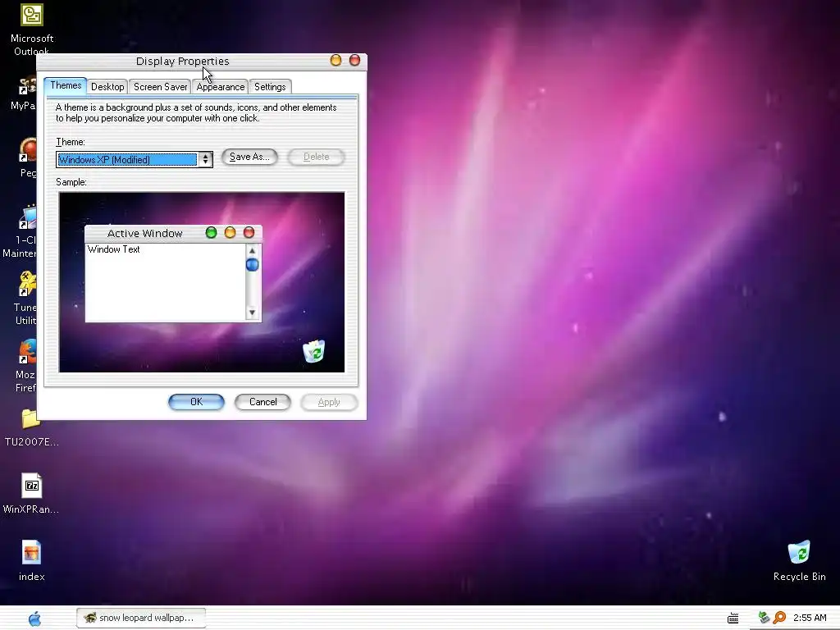Click the Apply button
Screen dimensions: 840x630
pos(329,402)
